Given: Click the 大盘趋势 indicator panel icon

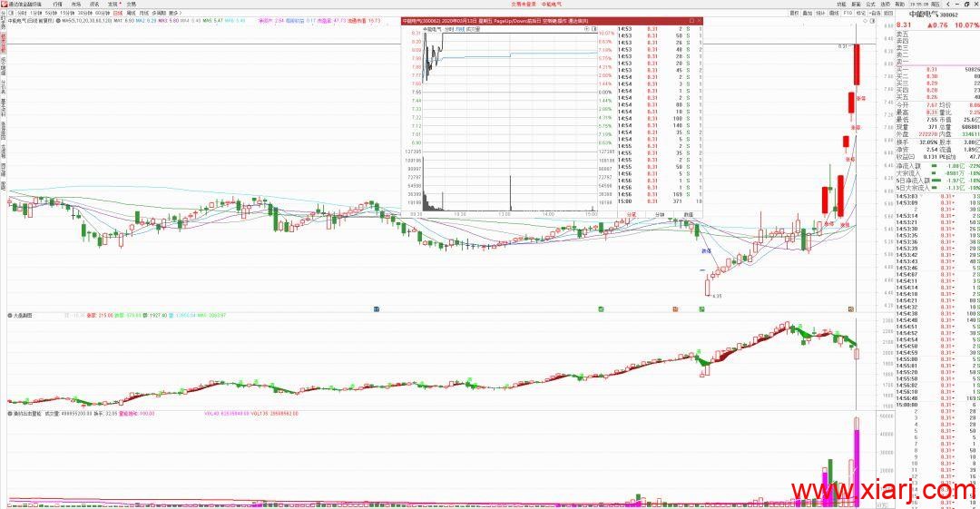Looking at the screenshot, I should point(10,315).
